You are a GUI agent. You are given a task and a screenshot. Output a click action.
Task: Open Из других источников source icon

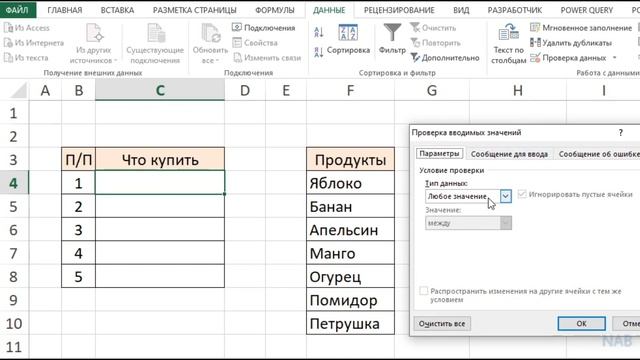coord(94,33)
